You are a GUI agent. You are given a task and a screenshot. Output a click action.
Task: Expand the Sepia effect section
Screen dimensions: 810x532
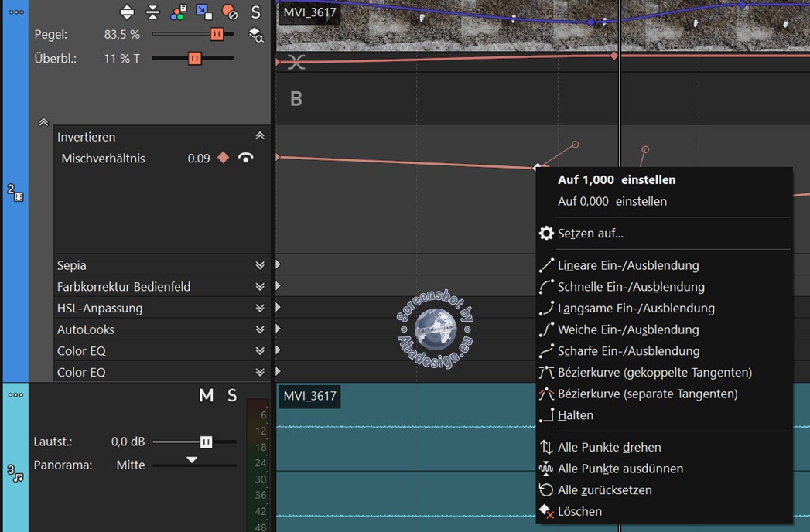(x=260, y=265)
